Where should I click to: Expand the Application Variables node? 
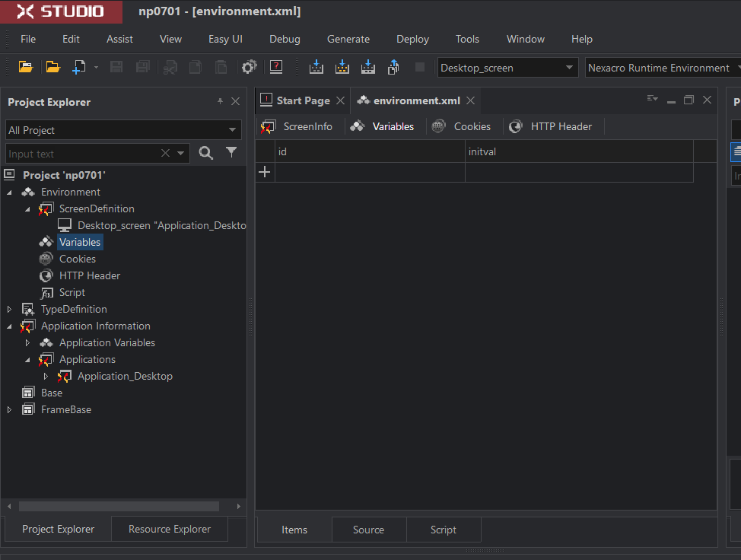27,342
